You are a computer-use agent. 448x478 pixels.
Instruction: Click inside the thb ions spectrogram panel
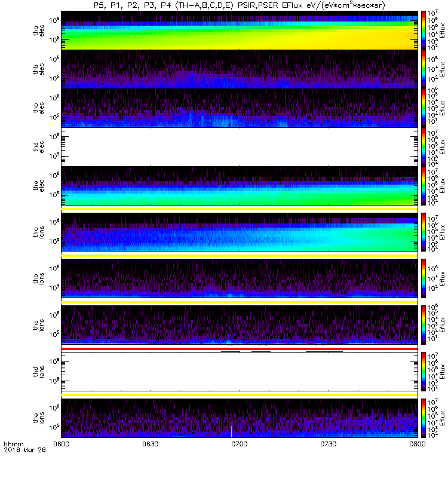[x=240, y=278]
